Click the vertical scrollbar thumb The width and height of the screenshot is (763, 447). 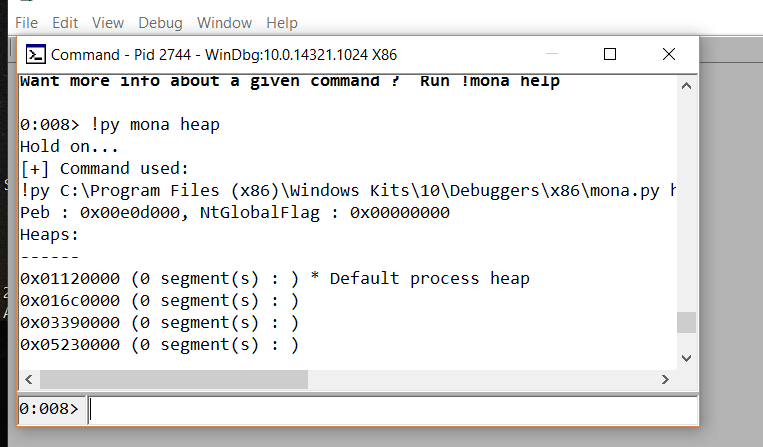click(686, 322)
